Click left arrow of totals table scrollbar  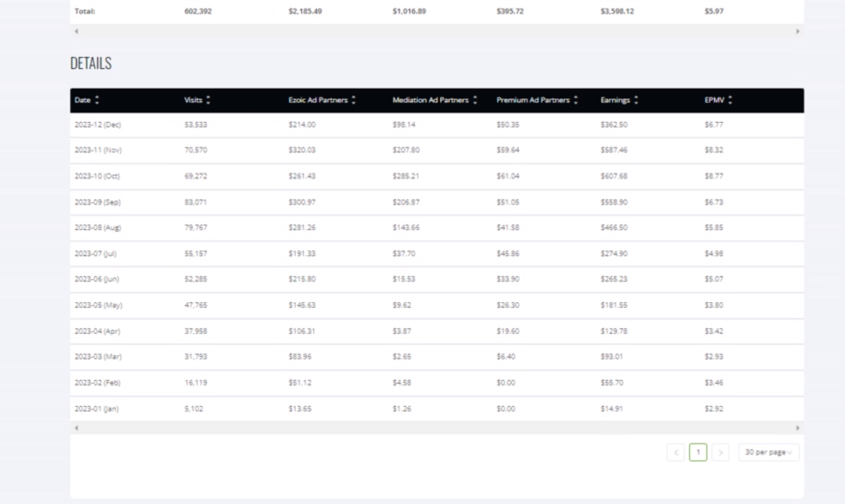click(x=76, y=30)
